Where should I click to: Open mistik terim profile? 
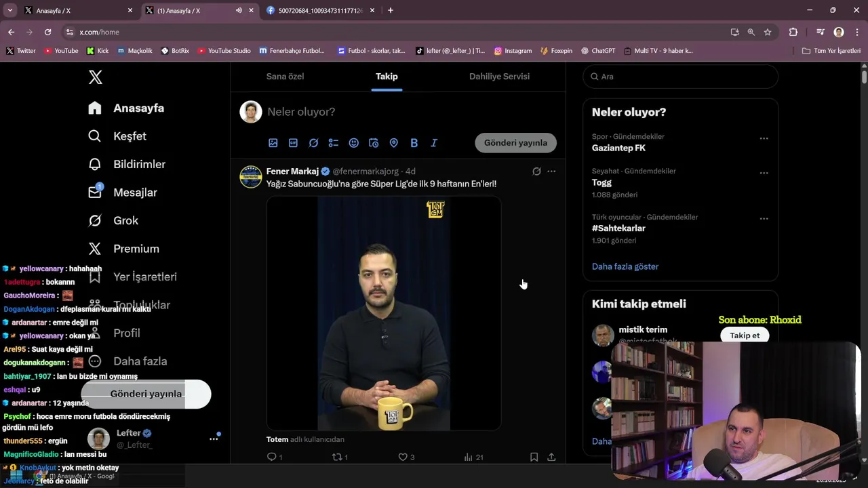643,330
